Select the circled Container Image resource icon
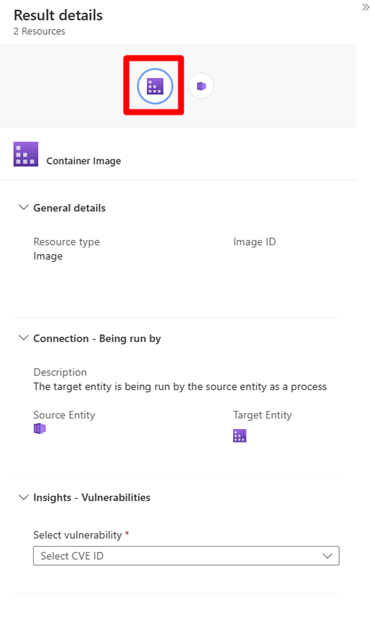 click(155, 86)
